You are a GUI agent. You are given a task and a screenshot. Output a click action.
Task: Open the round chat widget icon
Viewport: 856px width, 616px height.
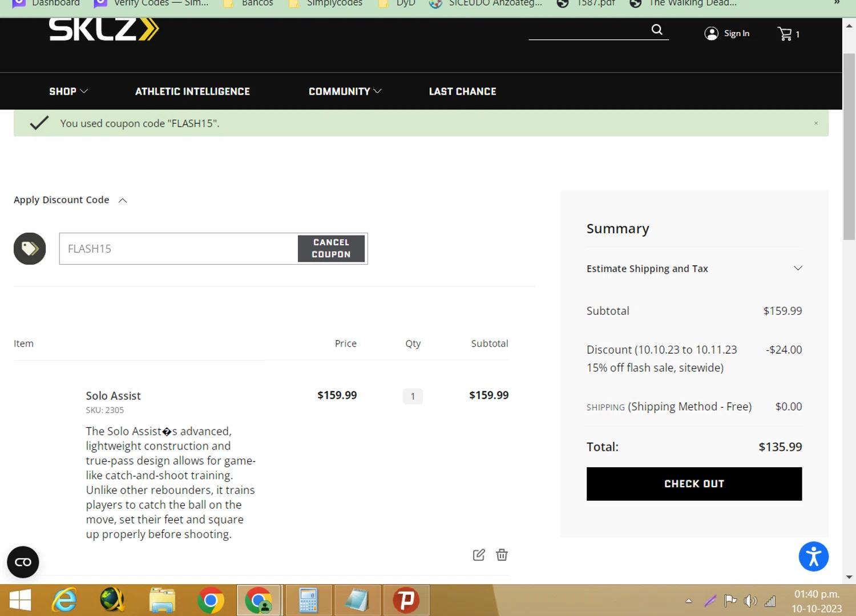click(x=23, y=562)
